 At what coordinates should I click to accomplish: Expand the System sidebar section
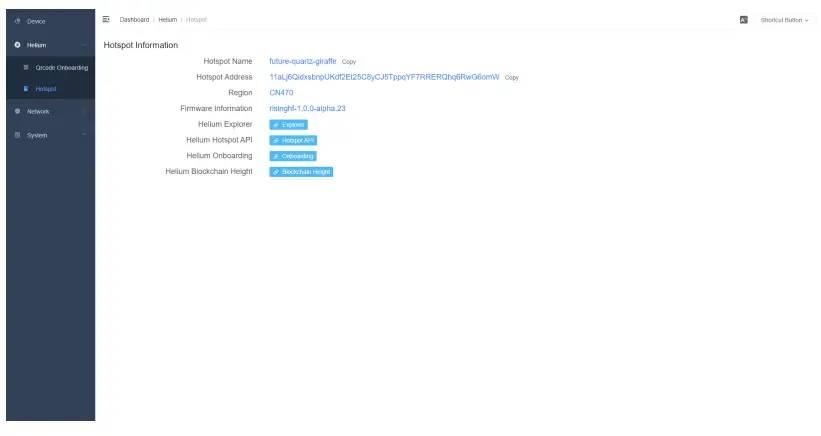tap(51, 135)
